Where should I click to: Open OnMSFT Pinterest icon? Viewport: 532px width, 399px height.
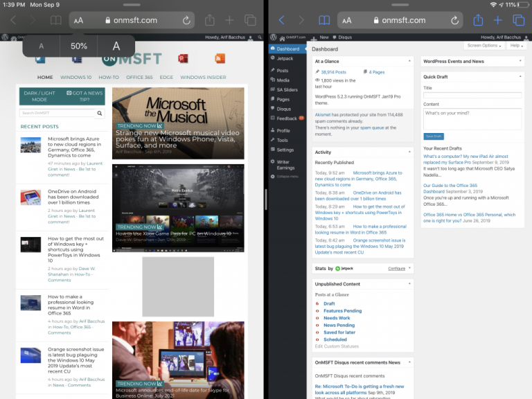coord(183,59)
